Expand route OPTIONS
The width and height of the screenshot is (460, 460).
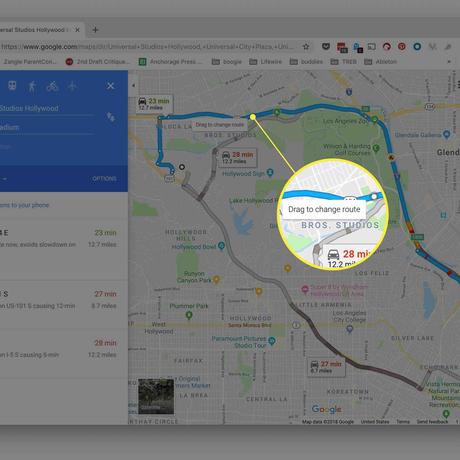pos(104,179)
